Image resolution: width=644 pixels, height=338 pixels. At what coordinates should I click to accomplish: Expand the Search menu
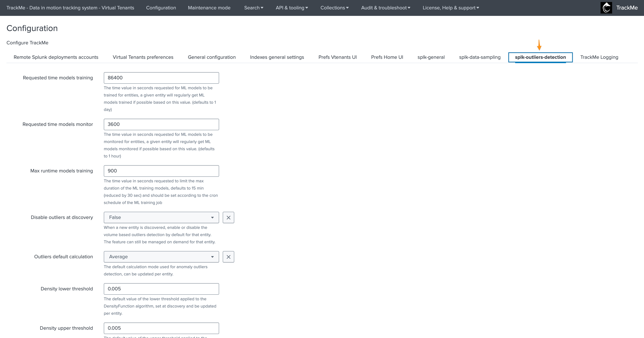coord(254,8)
